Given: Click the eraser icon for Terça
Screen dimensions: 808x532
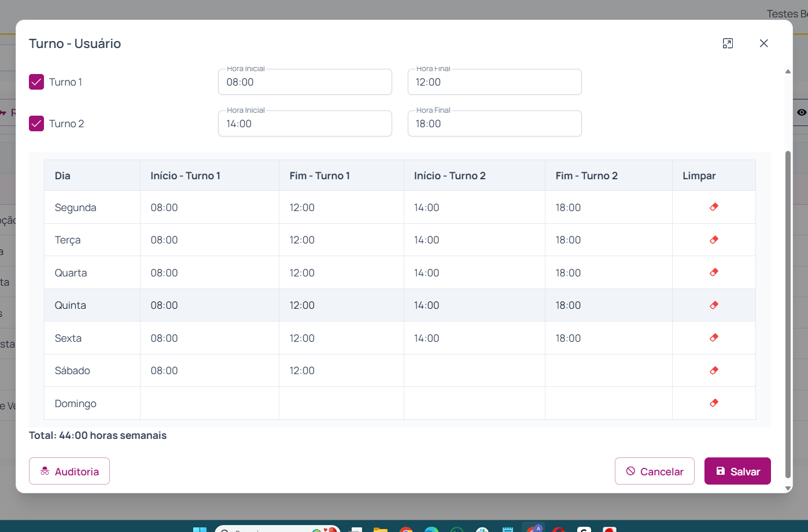Looking at the screenshot, I should (714, 240).
